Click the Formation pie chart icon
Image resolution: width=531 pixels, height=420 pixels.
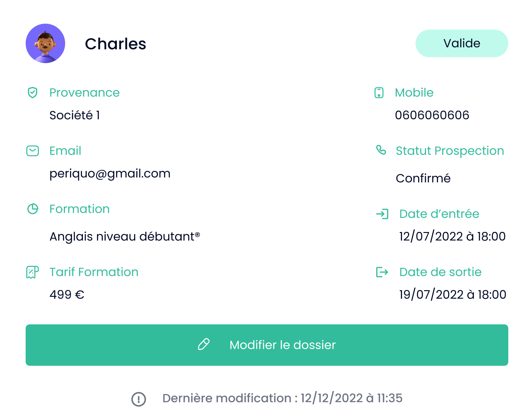(33, 209)
